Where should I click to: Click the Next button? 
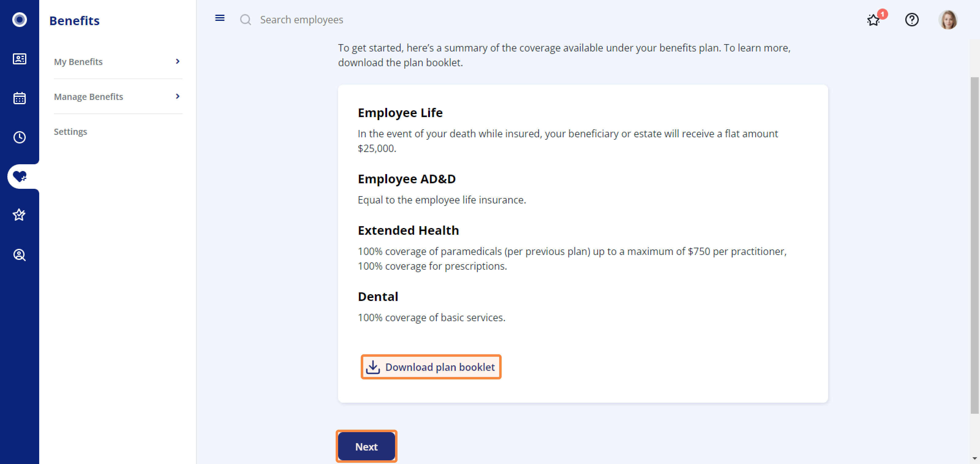(366, 447)
